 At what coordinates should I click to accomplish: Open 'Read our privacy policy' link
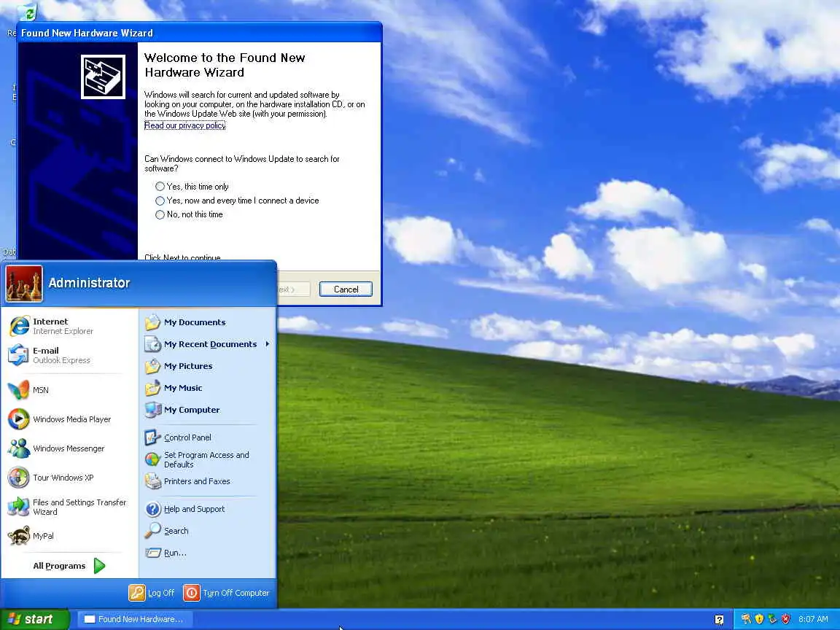[x=184, y=125]
